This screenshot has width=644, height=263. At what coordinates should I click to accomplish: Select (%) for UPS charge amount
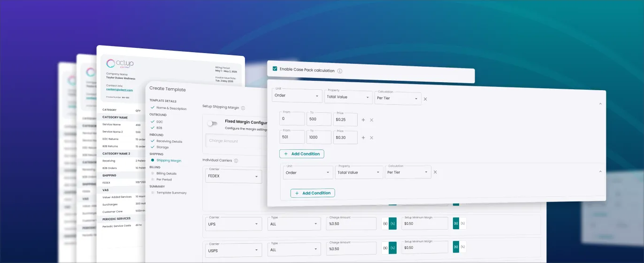point(393,224)
